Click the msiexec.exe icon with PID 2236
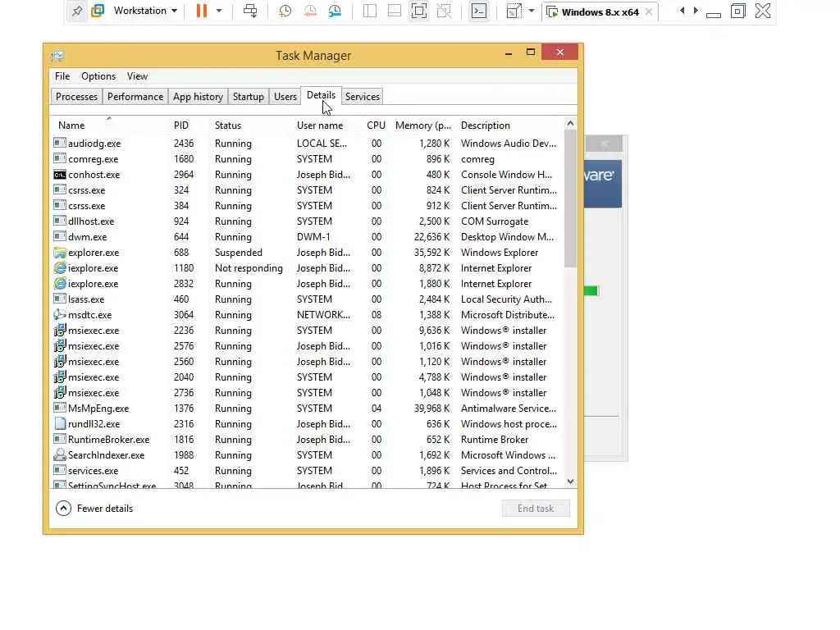 coord(60,330)
